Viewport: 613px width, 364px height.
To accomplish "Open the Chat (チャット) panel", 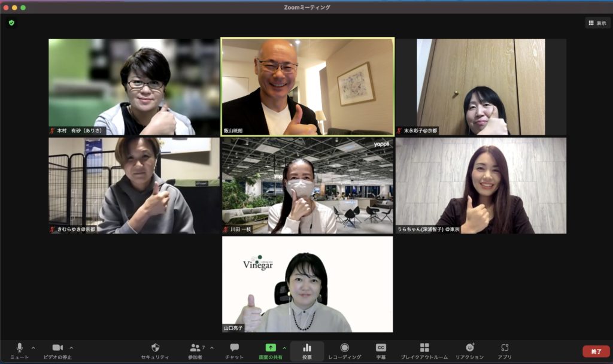I will [234, 350].
